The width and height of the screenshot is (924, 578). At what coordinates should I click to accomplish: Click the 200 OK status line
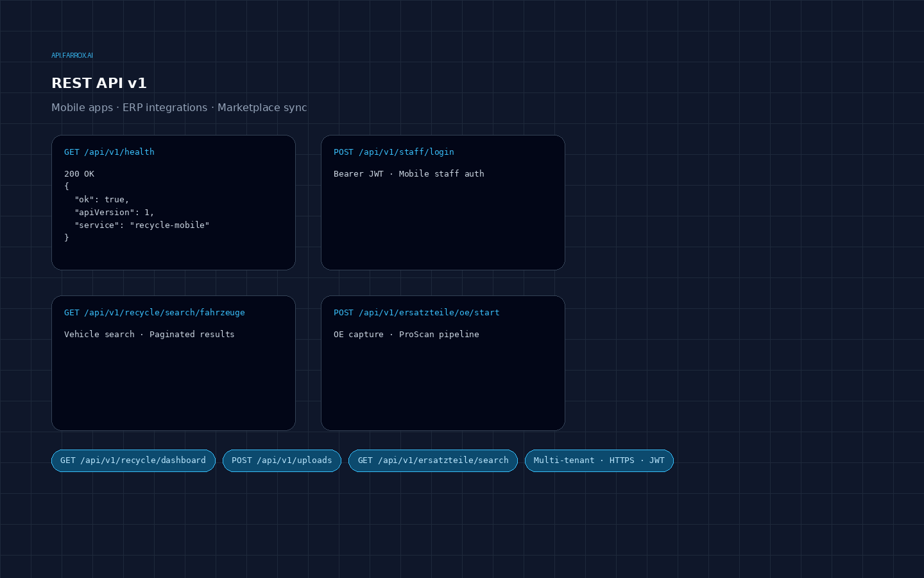click(79, 174)
